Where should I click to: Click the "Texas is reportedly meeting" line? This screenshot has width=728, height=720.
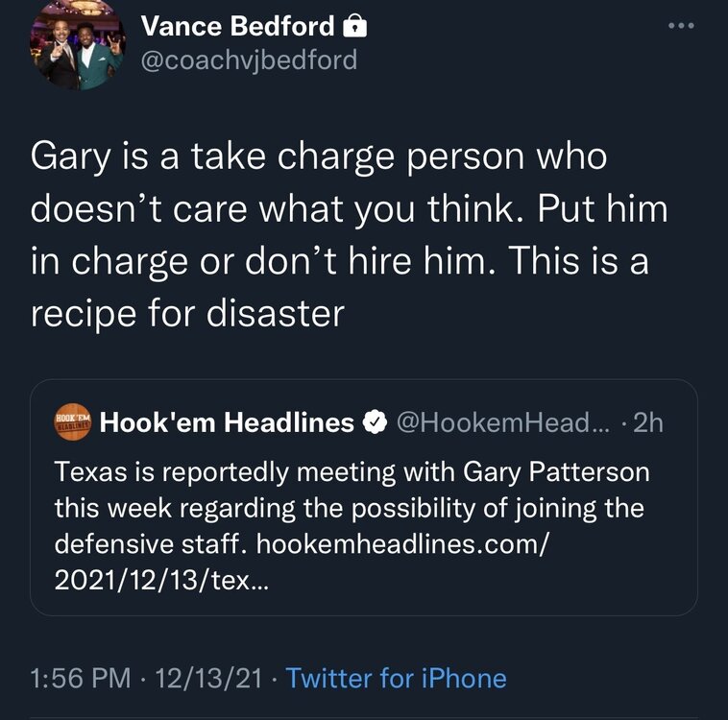click(x=352, y=473)
